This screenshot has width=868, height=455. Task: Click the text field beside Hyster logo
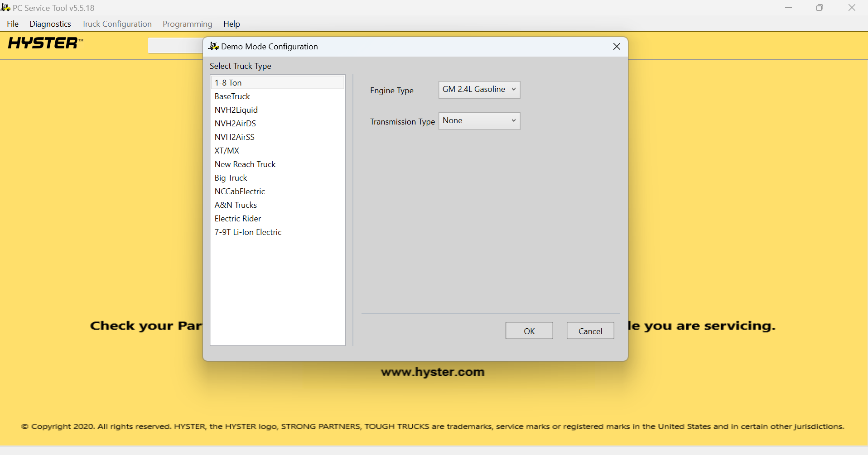[x=175, y=45]
